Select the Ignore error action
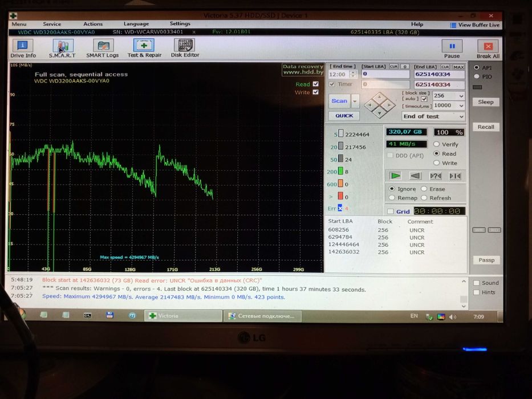The width and height of the screenshot is (532, 399). coord(392,189)
